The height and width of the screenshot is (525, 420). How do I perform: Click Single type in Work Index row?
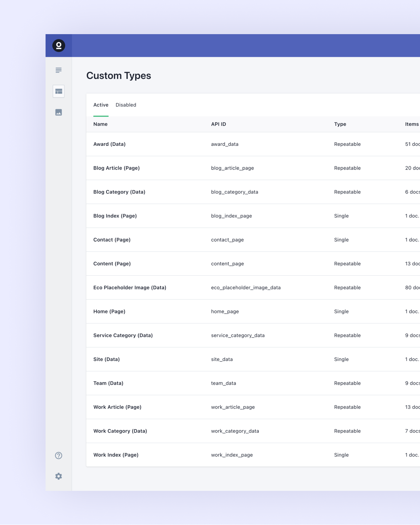click(x=341, y=455)
